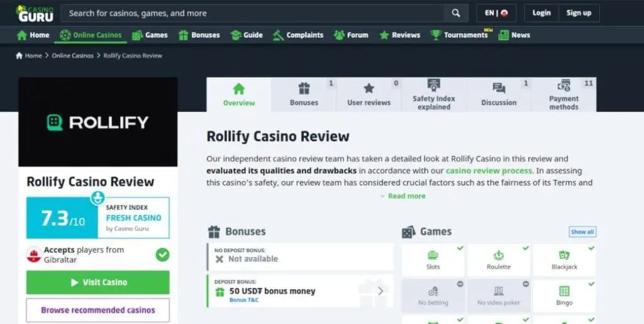Screen dimensions: 644x324
Task: Click the green accepts-players checkmark
Action: tap(163, 255)
